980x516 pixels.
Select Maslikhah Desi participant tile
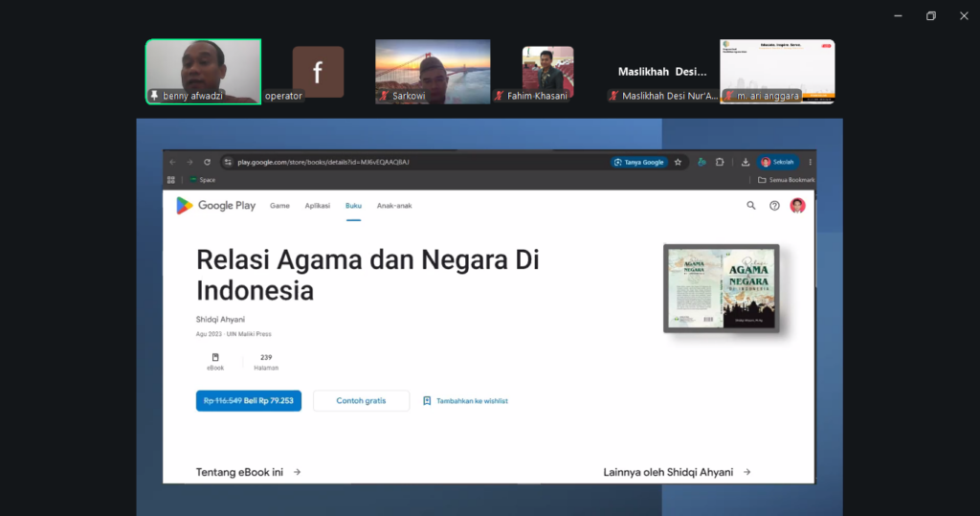tap(662, 72)
